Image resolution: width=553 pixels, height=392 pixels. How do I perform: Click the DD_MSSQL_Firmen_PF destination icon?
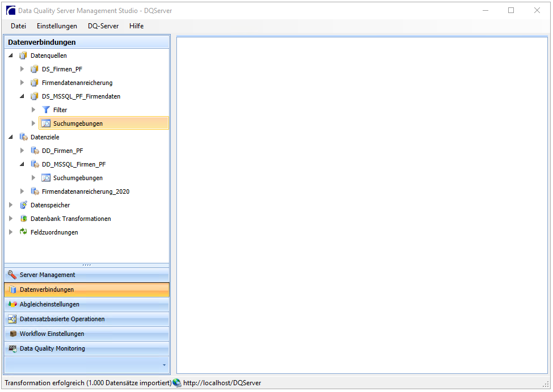[x=35, y=164]
